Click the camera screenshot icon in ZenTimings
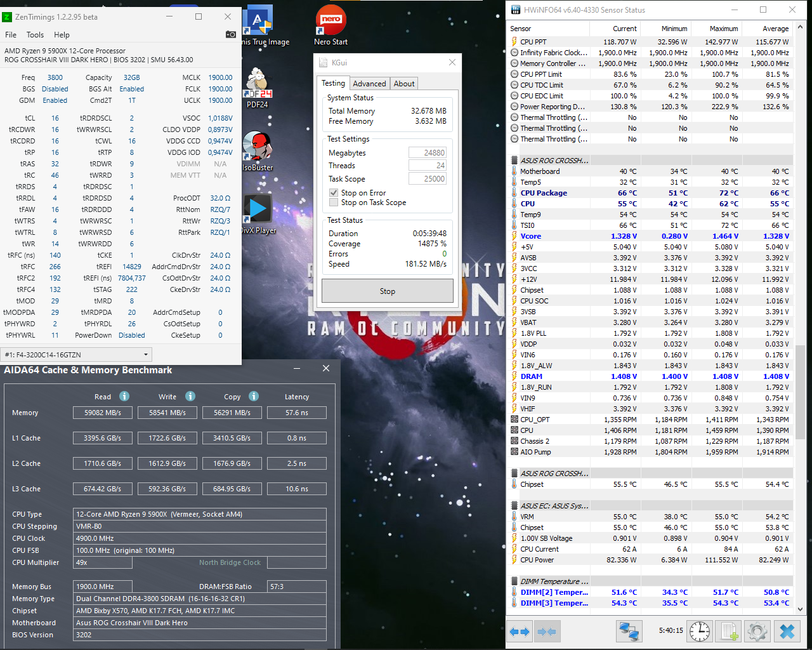This screenshot has width=812, height=650. (x=230, y=35)
